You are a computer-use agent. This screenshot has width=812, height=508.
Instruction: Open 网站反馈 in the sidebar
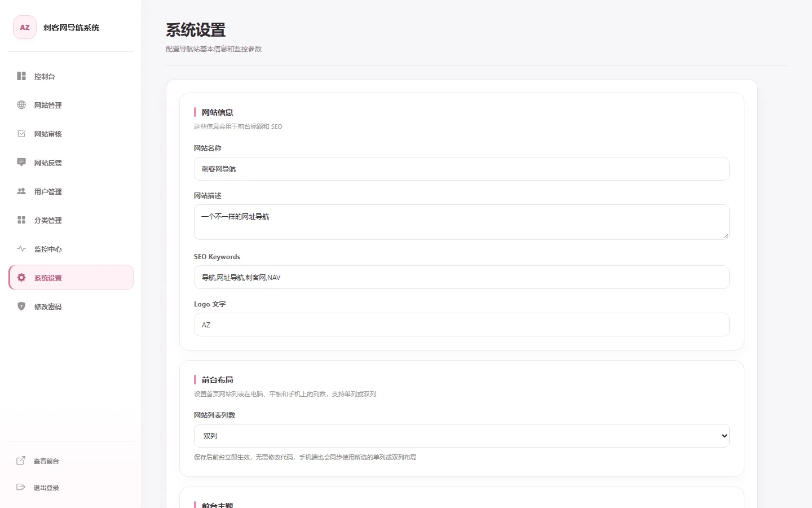pos(71,163)
